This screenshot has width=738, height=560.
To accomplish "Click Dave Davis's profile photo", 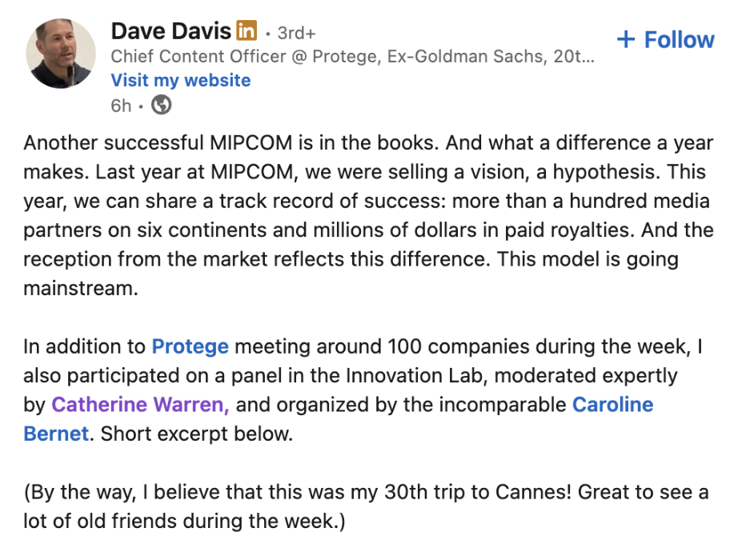I will tap(60, 54).
